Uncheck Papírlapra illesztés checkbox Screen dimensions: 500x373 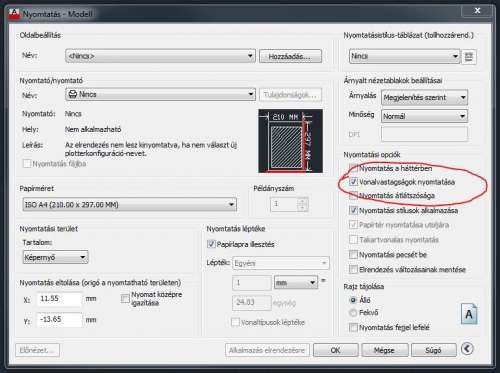coord(211,244)
